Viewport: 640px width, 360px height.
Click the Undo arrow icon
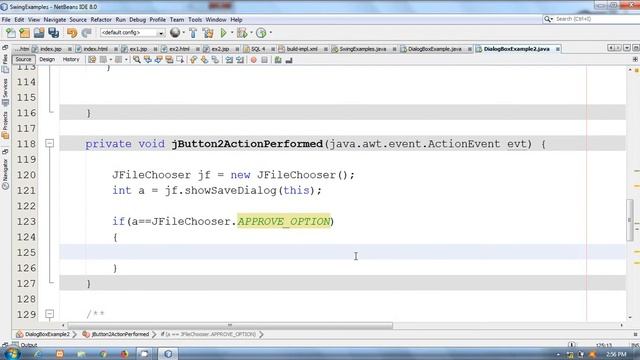coord(72,33)
